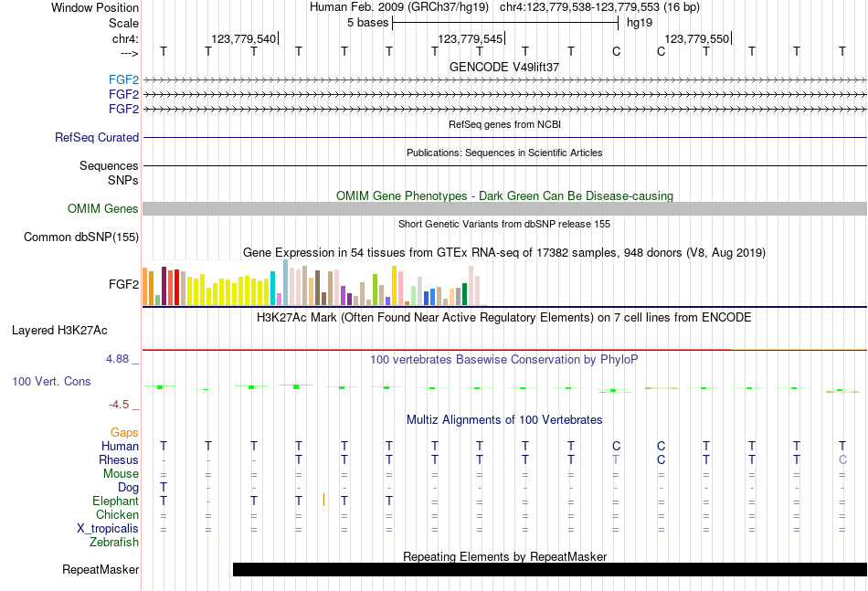This screenshot has width=868, height=591.
Task: Click the cyan bar in GTEx chart
Action: [273, 289]
